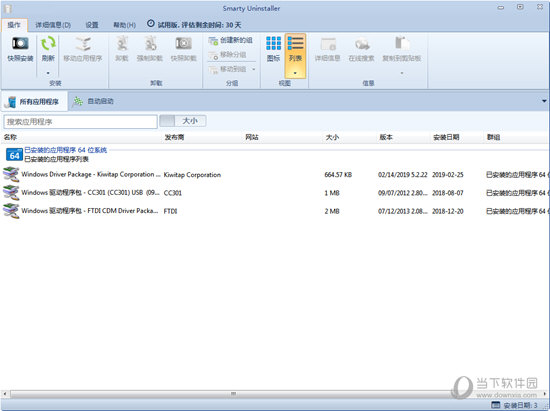Screen dimensions: 550x411
Task: Click the Kiwitap Driver Package row icon
Action: pos(11,175)
